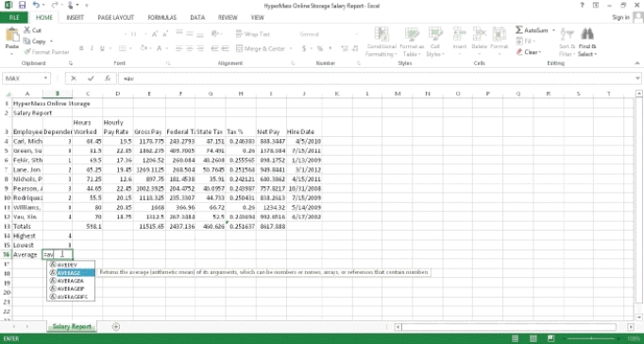Open Insert Function fx icon
This screenshot has width=644, height=344.
pos(108,78)
